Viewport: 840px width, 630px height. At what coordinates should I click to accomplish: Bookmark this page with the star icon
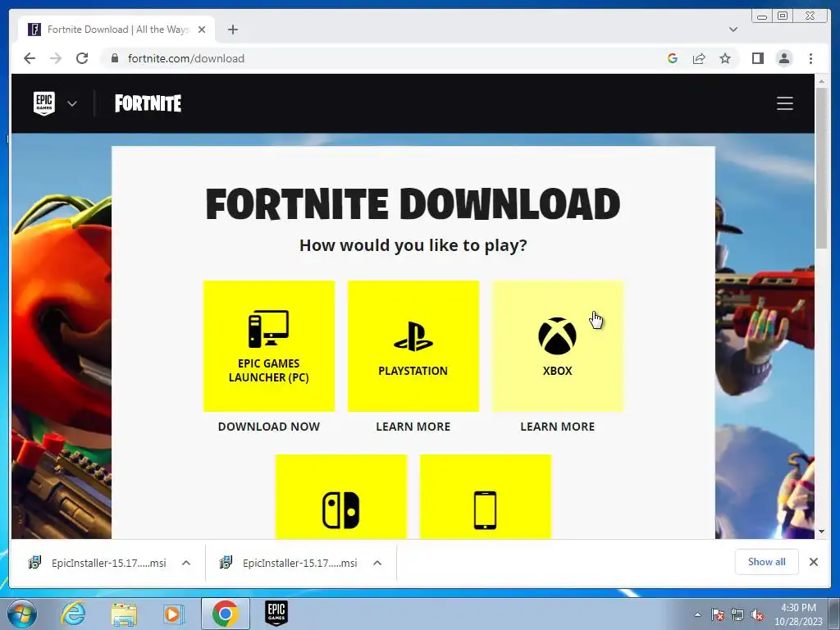(725, 58)
